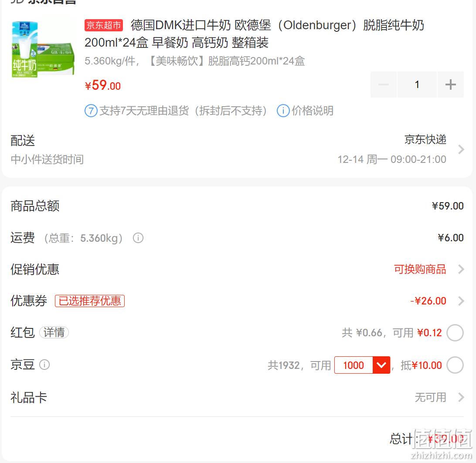Expand the 促销优惠 chevron
Screen dimensions: 476x463
[x=461, y=269]
